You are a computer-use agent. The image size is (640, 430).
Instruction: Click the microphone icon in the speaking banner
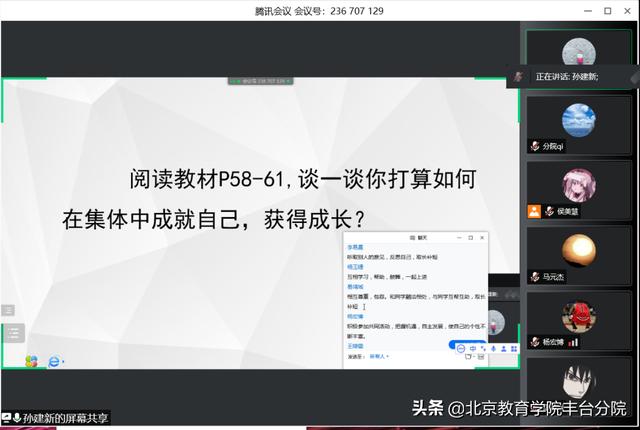(x=518, y=76)
